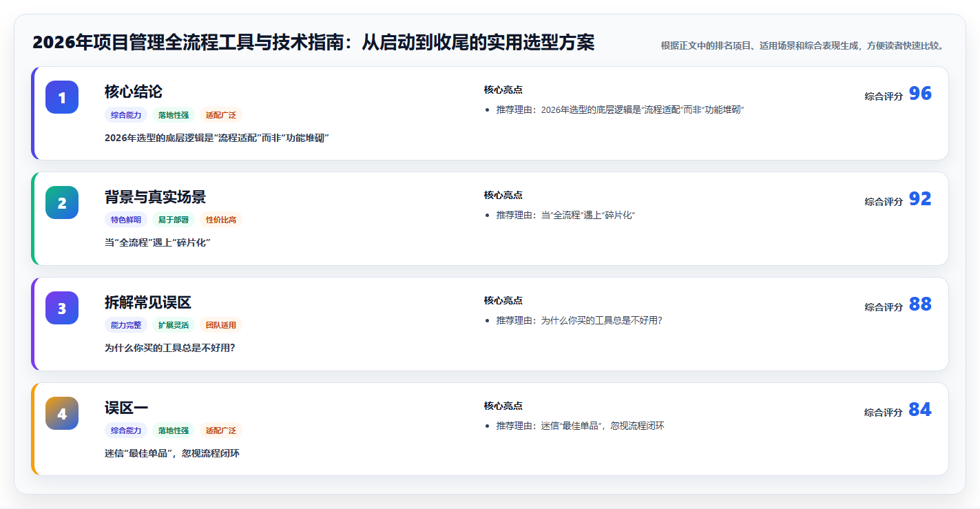Select the 扩展灵活 tag
Screen dimensions: 980x509
coord(174,325)
